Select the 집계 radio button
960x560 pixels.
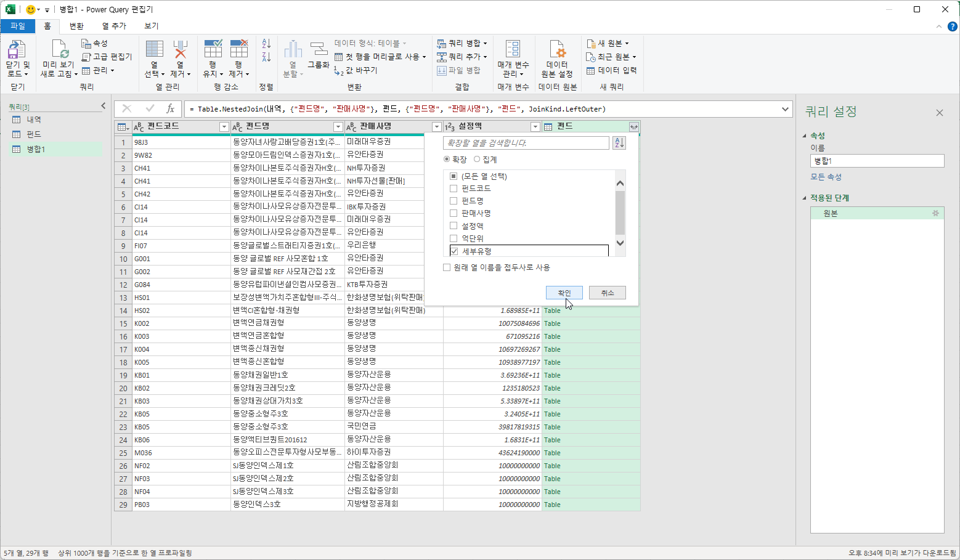point(476,159)
